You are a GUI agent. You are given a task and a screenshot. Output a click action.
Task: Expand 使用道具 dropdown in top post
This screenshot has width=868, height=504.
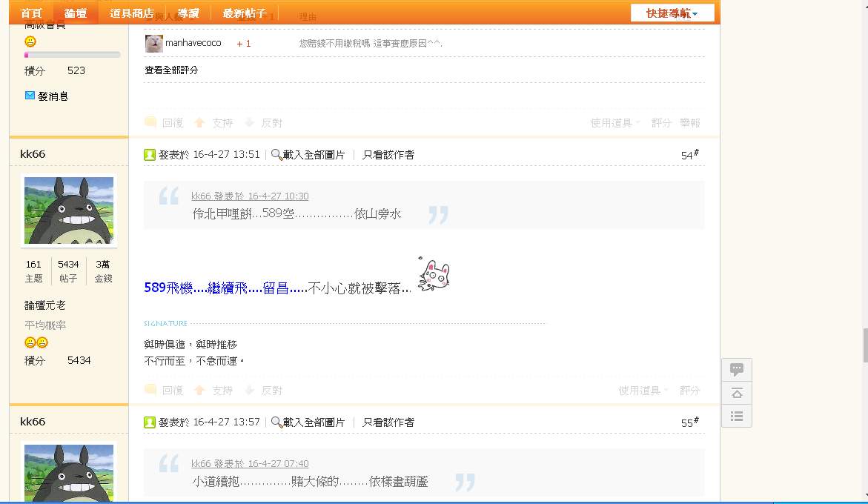click(615, 123)
